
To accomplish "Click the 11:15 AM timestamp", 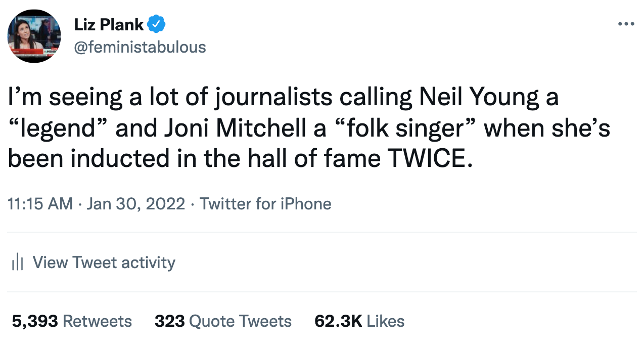I will point(40,204).
